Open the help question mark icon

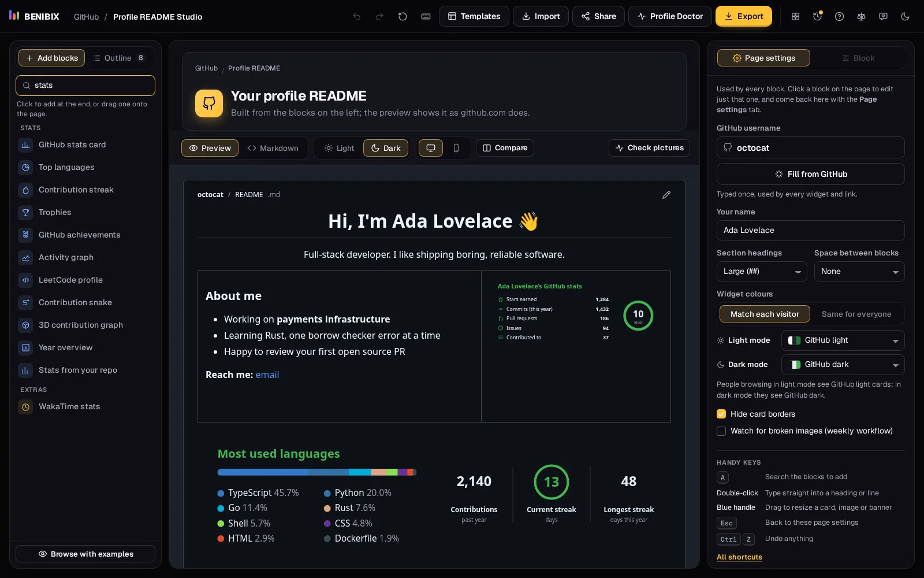pos(839,17)
